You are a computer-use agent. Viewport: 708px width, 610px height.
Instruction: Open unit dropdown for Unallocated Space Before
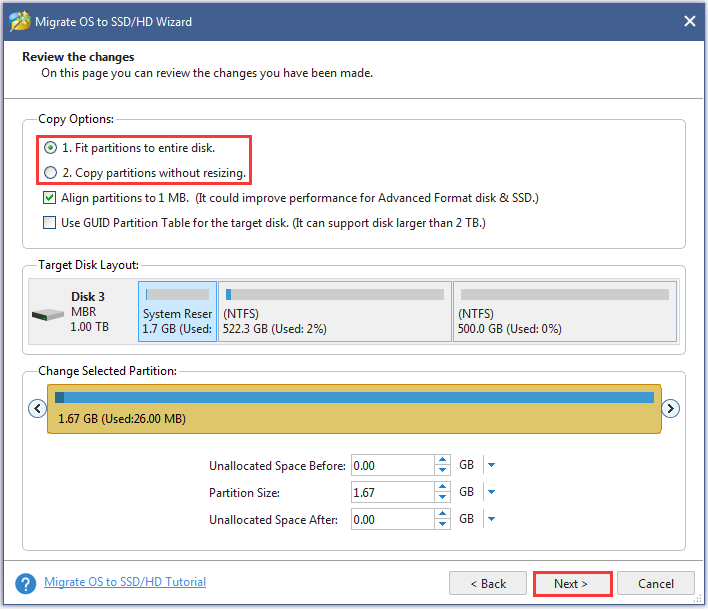(491, 465)
